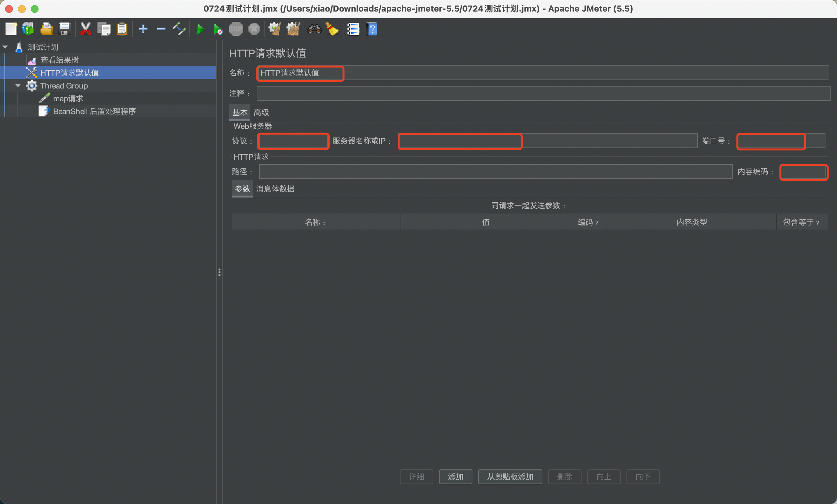Click the Toggle enable/disable icon in toolbar

[x=179, y=29]
